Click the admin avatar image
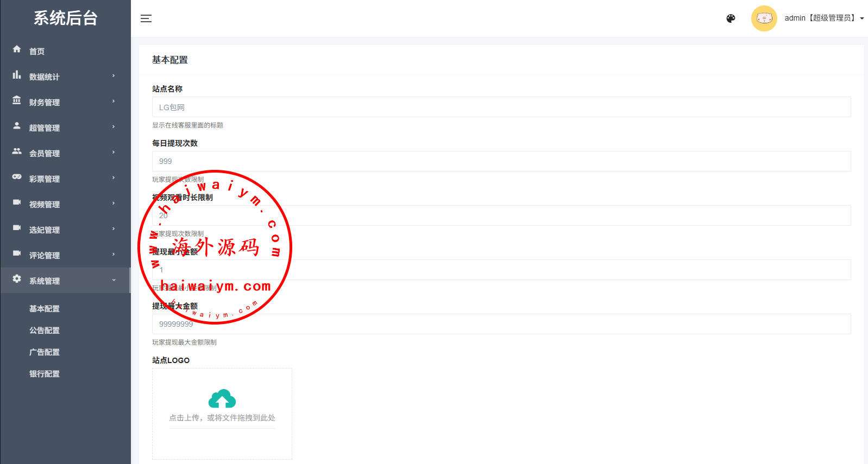Screen dimensions: 868x464 tap(764, 18)
